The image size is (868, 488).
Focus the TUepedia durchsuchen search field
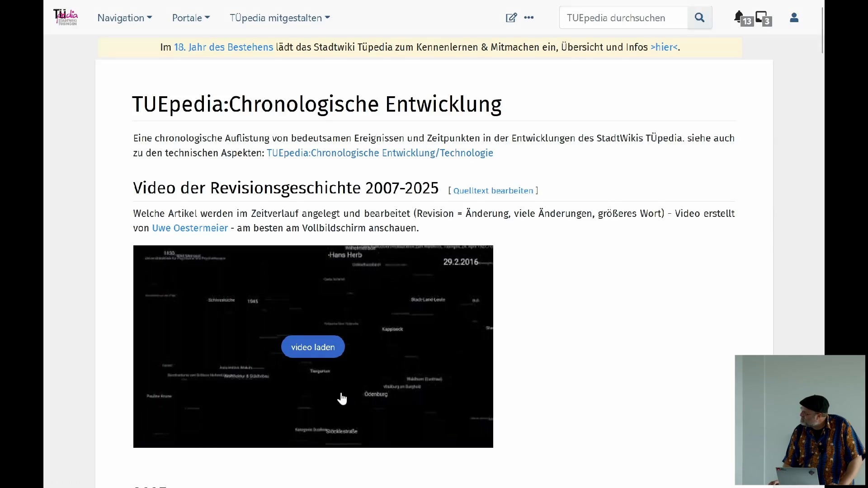(623, 18)
